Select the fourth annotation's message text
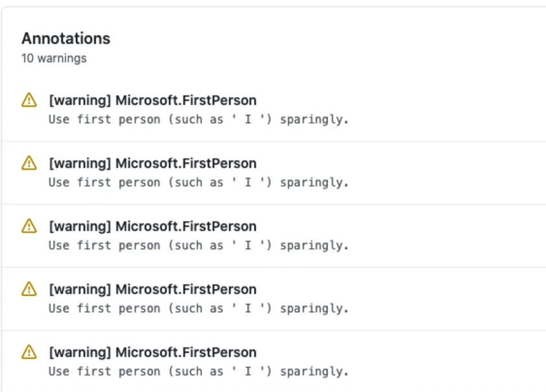Image resolution: width=546 pixels, height=392 pixels. (x=199, y=308)
